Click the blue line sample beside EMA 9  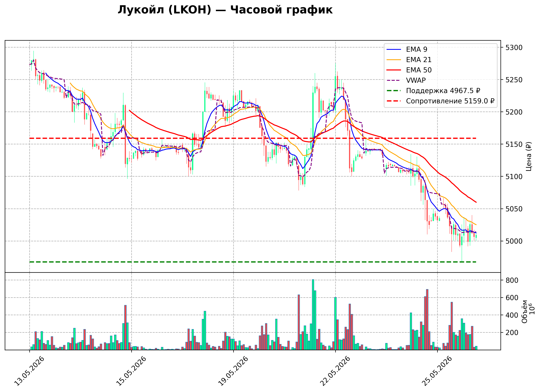[394, 49]
